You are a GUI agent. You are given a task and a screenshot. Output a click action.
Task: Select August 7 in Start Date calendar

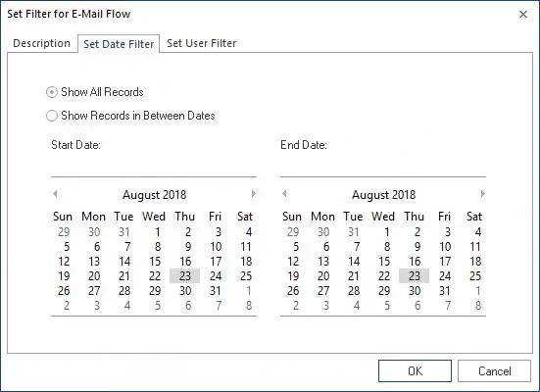[127, 247]
